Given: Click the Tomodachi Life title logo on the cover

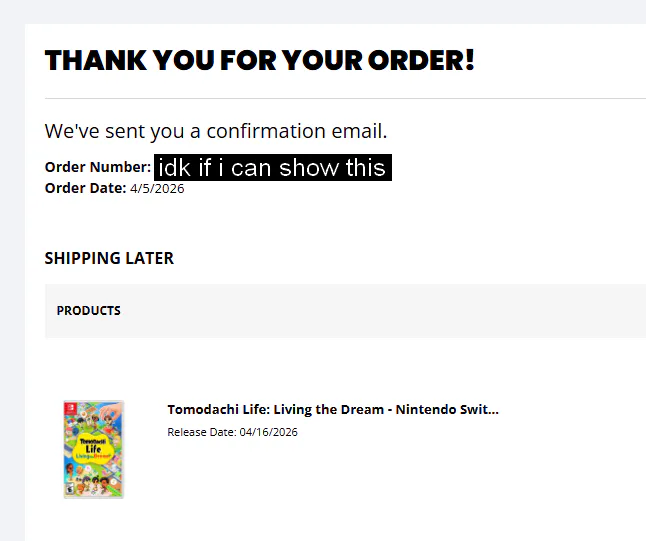Looking at the screenshot, I should 92,449.
